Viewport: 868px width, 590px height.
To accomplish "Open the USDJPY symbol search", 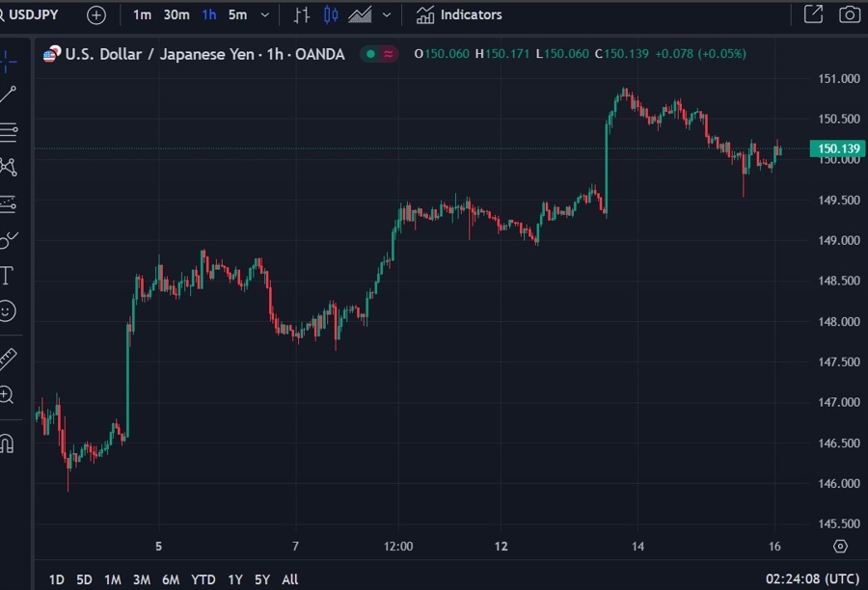I will point(29,15).
